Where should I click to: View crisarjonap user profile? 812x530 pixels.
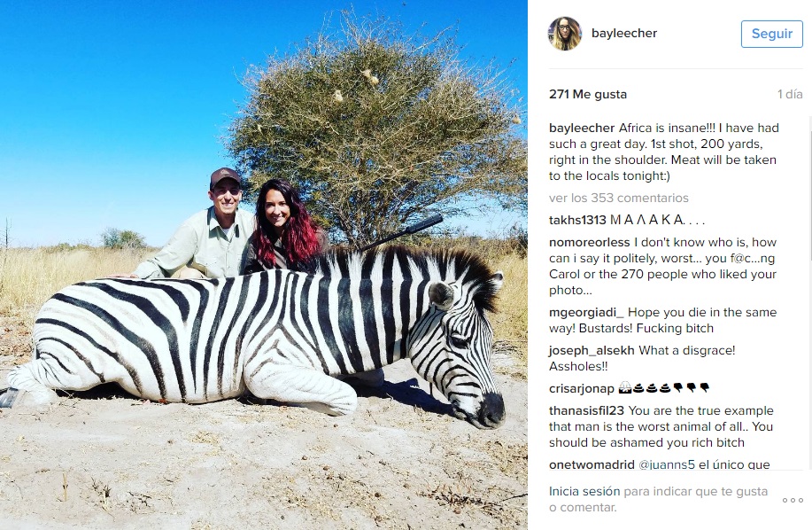(582, 388)
